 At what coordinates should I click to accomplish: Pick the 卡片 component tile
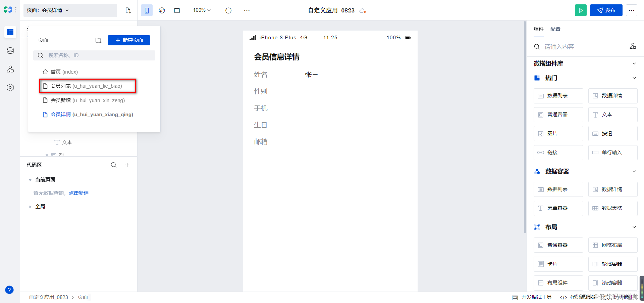(x=558, y=264)
